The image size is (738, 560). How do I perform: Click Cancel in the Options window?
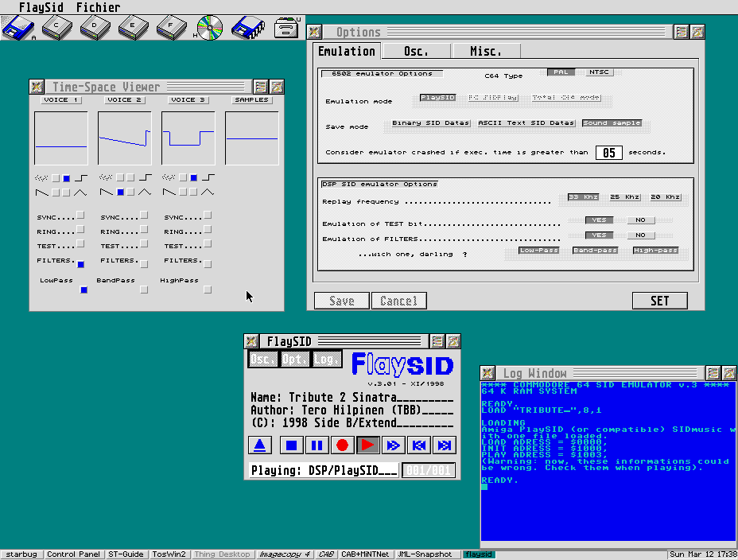[x=398, y=301]
